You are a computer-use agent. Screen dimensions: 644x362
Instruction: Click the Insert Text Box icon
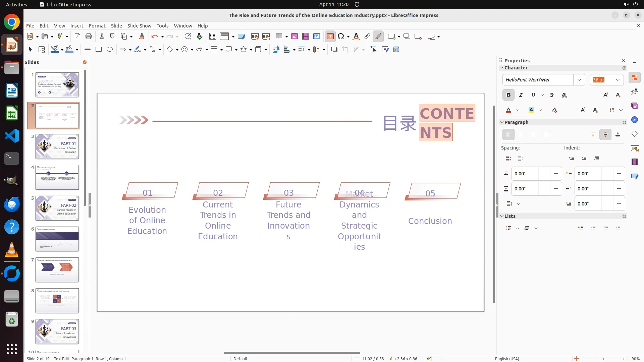click(330, 37)
